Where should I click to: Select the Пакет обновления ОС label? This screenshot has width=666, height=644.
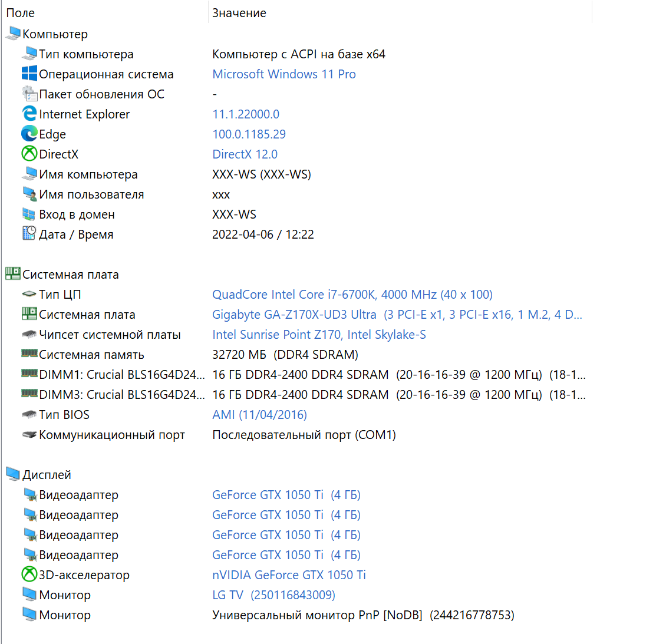[x=101, y=94]
